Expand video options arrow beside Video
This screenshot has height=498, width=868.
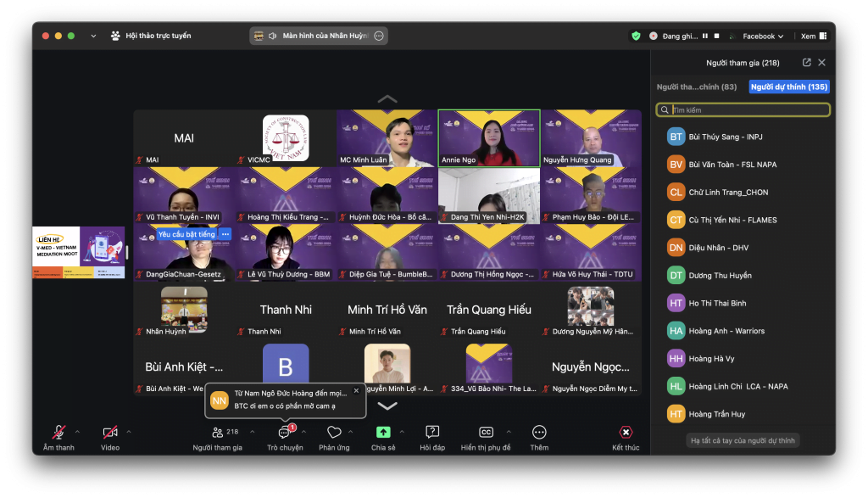[129, 432]
